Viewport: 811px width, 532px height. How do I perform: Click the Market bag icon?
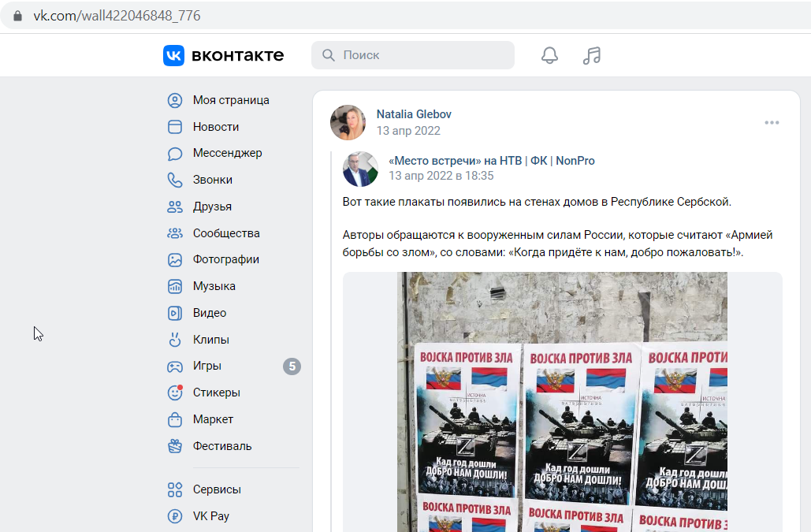point(175,419)
